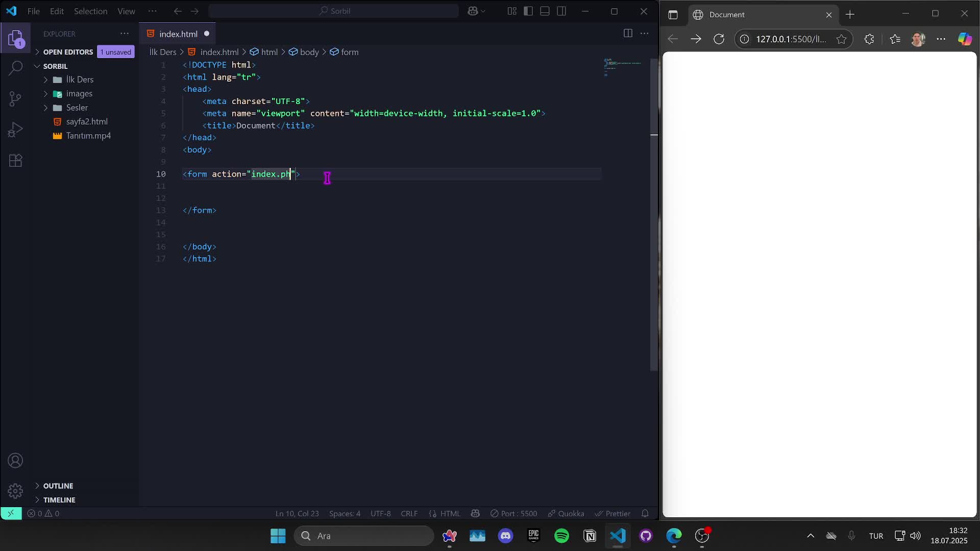Open Copilot dropdown arrow in title bar

483,11
